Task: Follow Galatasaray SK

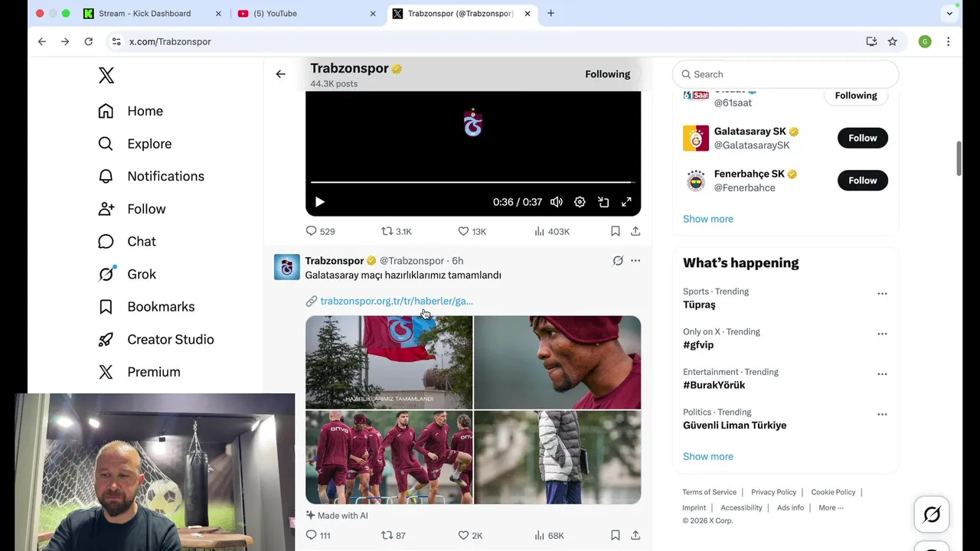Action: (x=863, y=138)
